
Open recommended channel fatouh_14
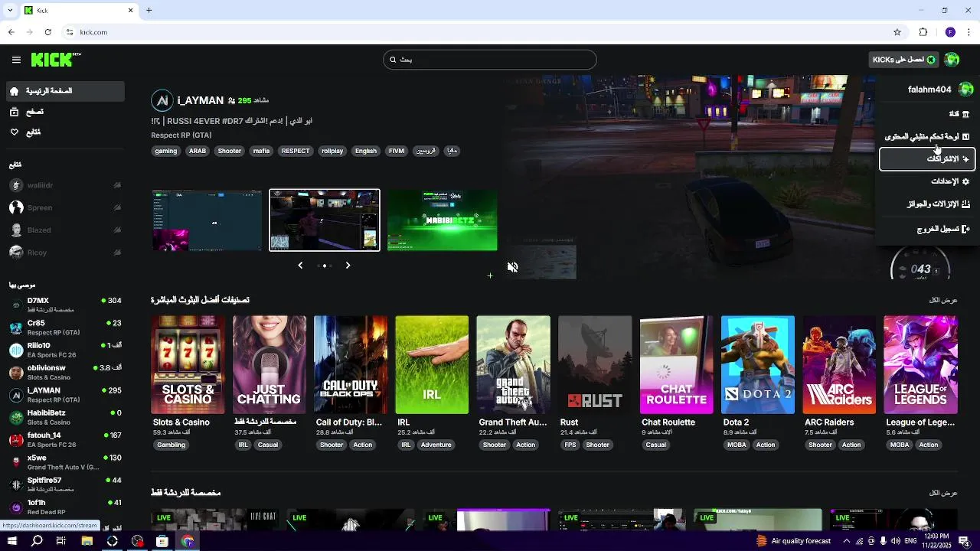(x=65, y=439)
